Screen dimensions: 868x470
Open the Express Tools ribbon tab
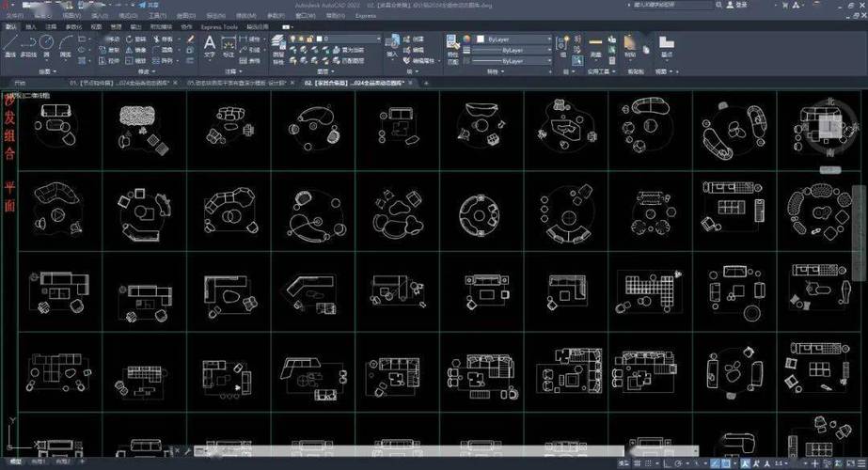tap(218, 26)
